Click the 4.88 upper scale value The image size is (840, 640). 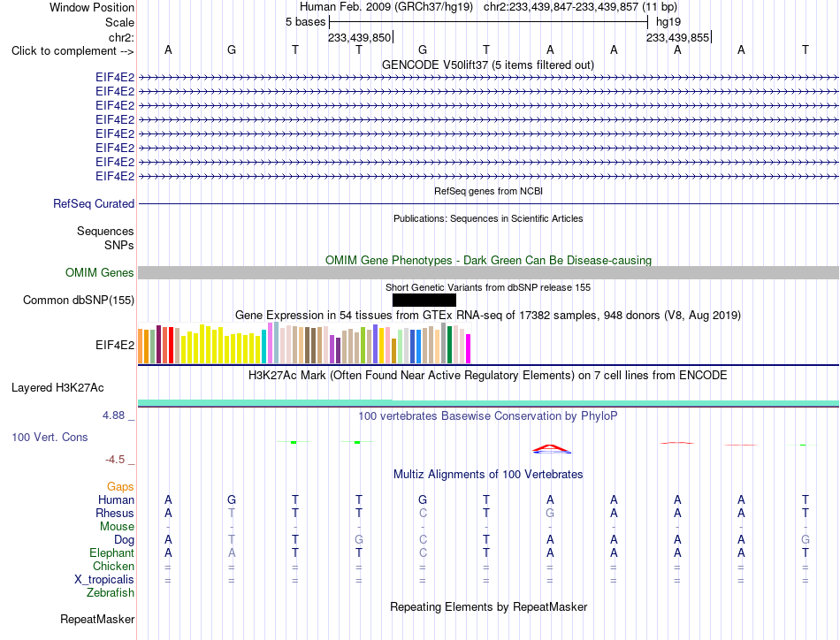point(113,415)
